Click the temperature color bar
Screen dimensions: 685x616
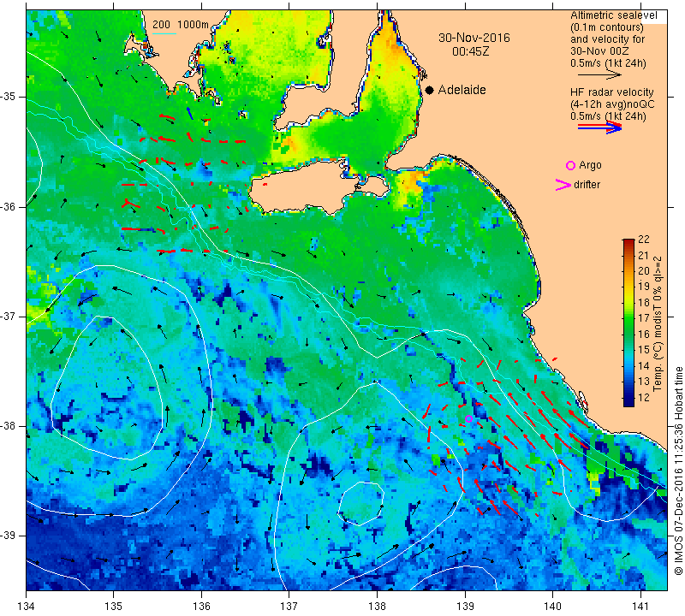click(x=628, y=323)
